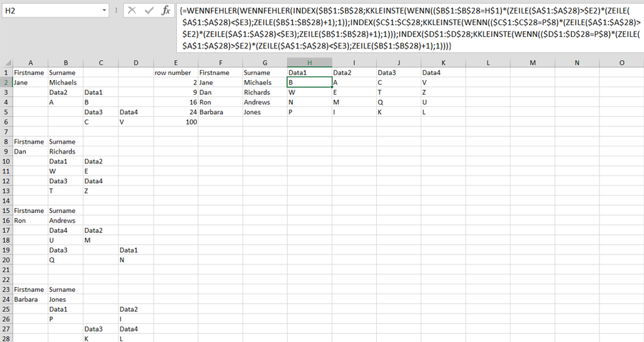Click the Data4 header in column K
The image size is (644, 342).
(x=443, y=73)
